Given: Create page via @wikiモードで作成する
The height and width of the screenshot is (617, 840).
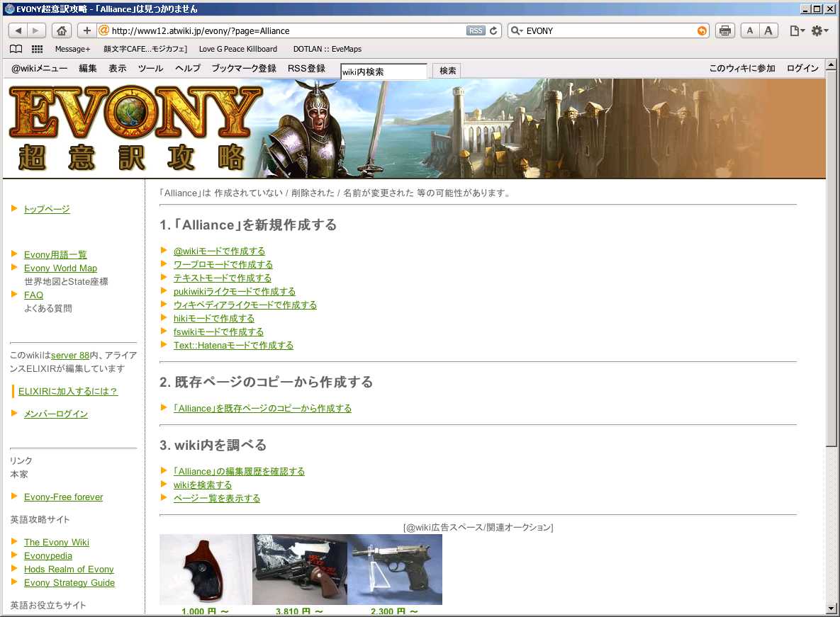Looking at the screenshot, I should tap(219, 251).
